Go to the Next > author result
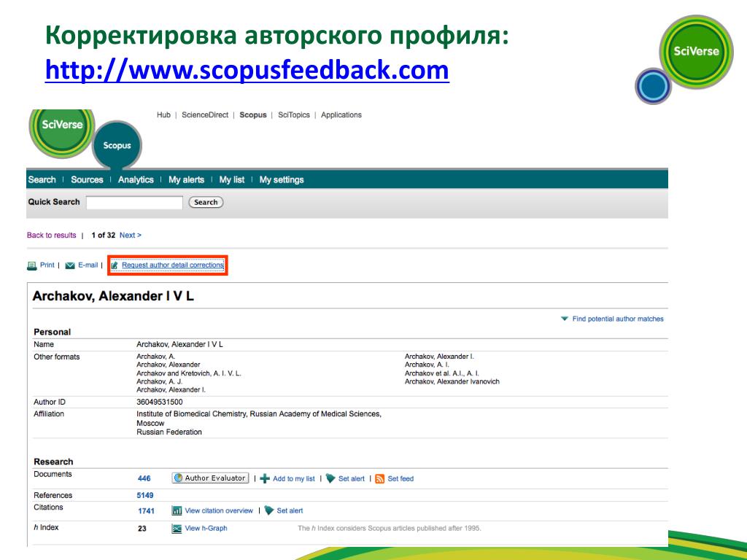This screenshot has width=747, height=560. tap(131, 236)
